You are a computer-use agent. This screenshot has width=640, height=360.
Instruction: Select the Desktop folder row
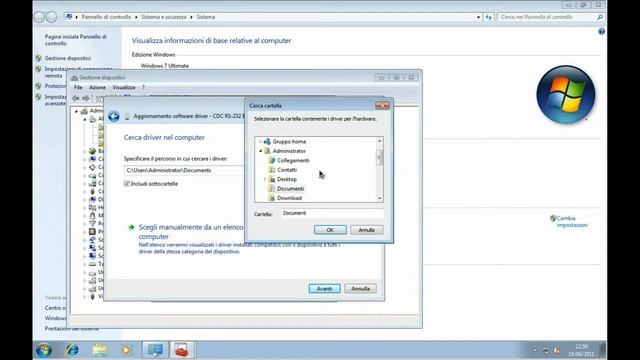tap(287, 179)
